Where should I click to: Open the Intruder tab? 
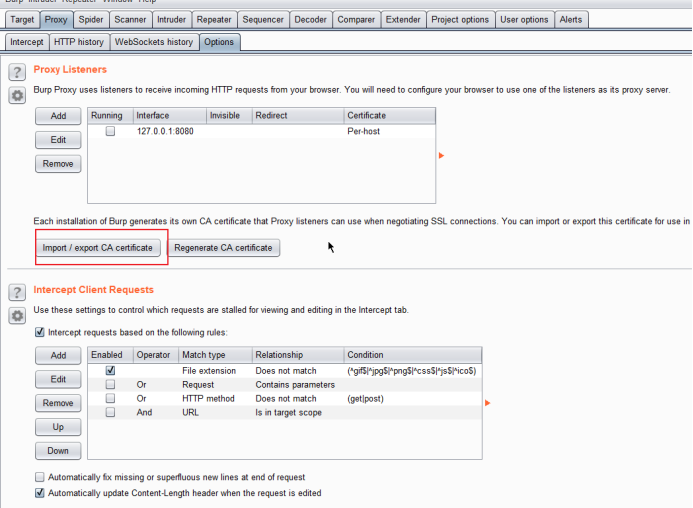pyautogui.click(x=171, y=20)
